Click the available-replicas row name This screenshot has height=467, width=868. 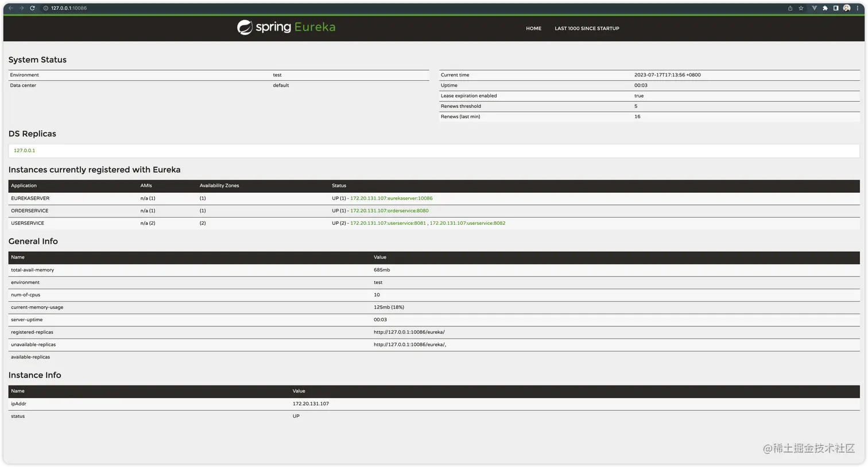pos(30,357)
